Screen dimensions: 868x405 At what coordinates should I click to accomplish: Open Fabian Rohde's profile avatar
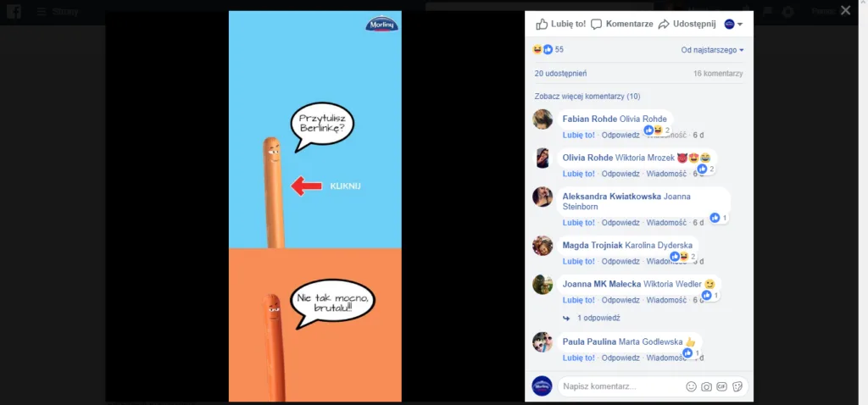coord(542,119)
